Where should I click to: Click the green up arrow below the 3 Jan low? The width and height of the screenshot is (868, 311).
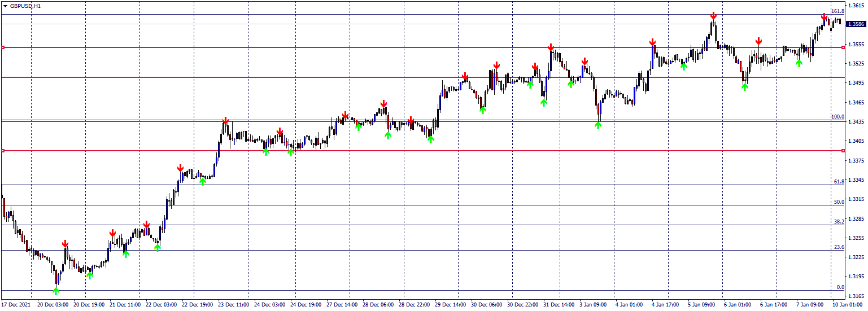[598, 125]
